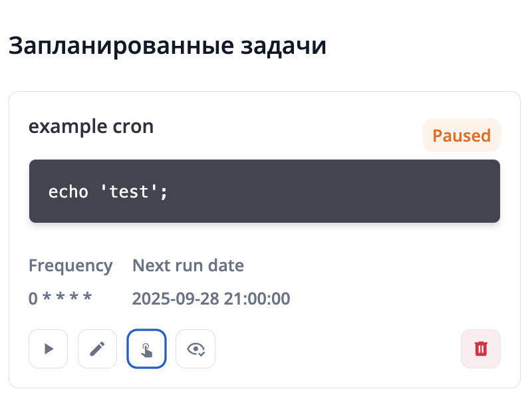Click the semicolon ending the echo command
Image resolution: width=532 pixels, height=403 pixels.
[x=164, y=192]
